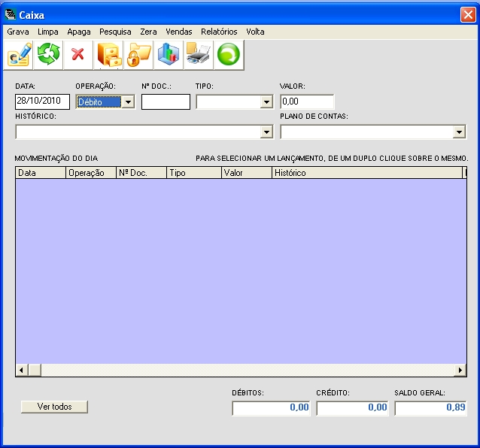Click the Data field showing 28/10/2010
Screen dimensions: 480x448
(x=42, y=101)
